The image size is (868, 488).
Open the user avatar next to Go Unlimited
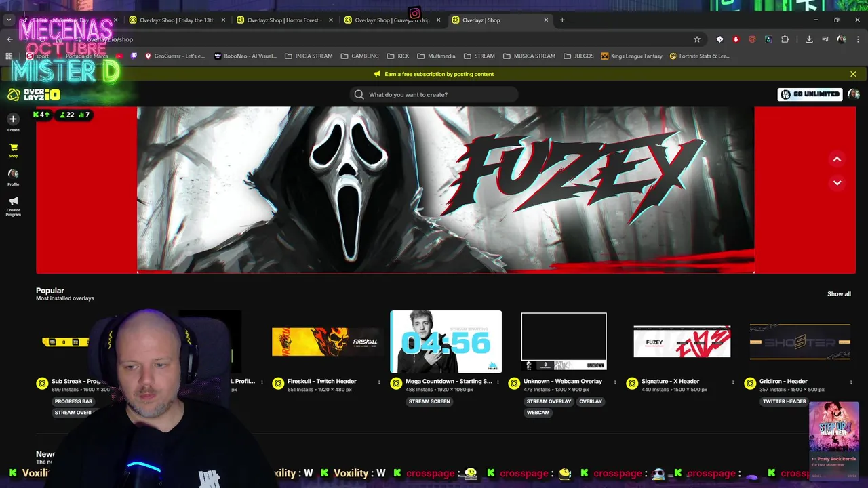854,94
